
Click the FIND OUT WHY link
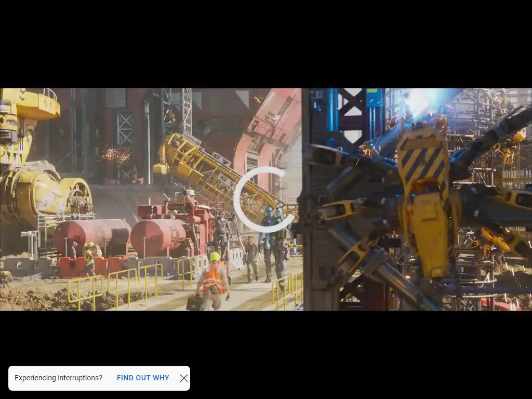pos(143,378)
